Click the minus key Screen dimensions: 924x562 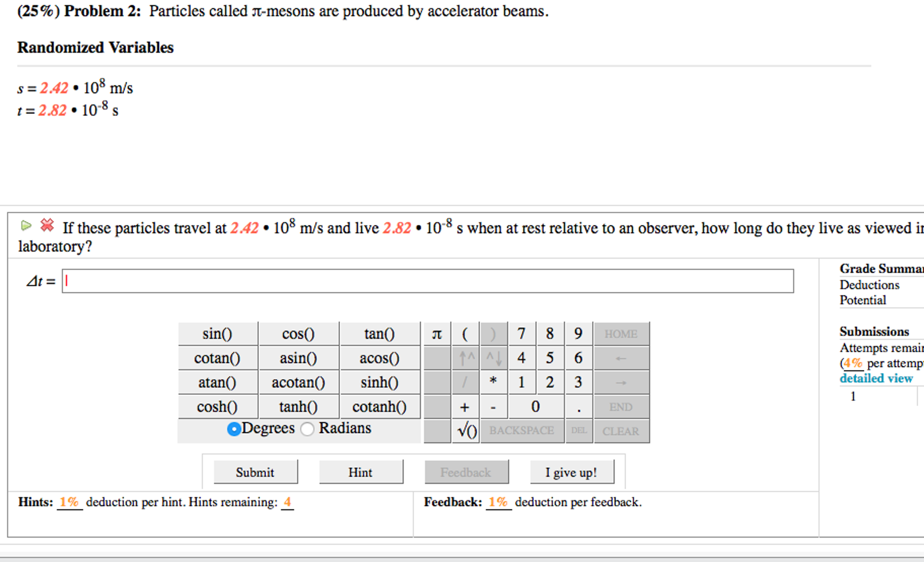pos(494,407)
